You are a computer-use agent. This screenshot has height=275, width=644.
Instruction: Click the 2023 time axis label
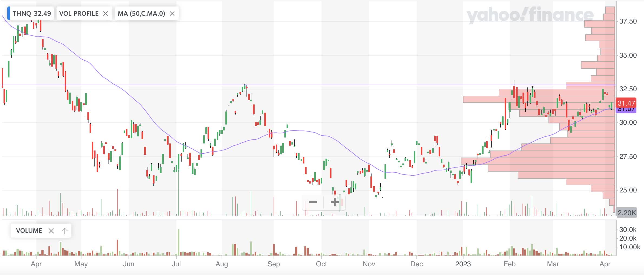coord(463,264)
